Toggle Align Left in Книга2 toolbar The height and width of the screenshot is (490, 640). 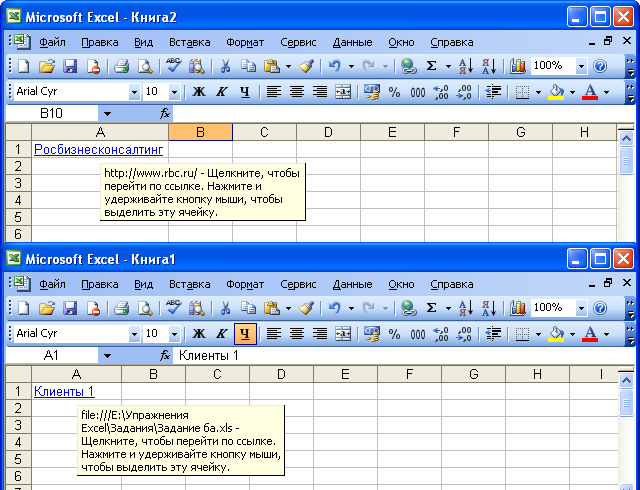pyautogui.click(x=273, y=92)
